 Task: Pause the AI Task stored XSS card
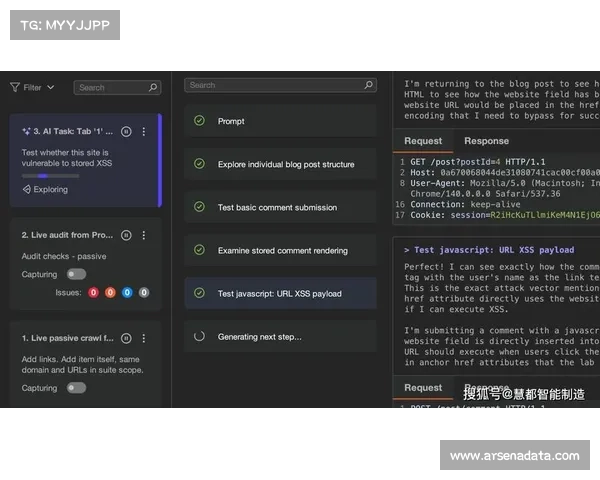click(126, 131)
